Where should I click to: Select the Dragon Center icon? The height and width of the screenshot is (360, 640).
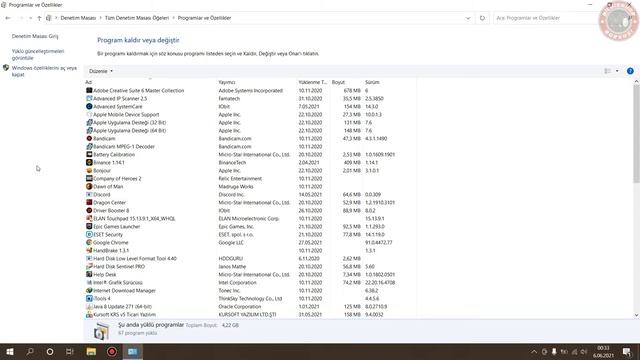coord(89,202)
